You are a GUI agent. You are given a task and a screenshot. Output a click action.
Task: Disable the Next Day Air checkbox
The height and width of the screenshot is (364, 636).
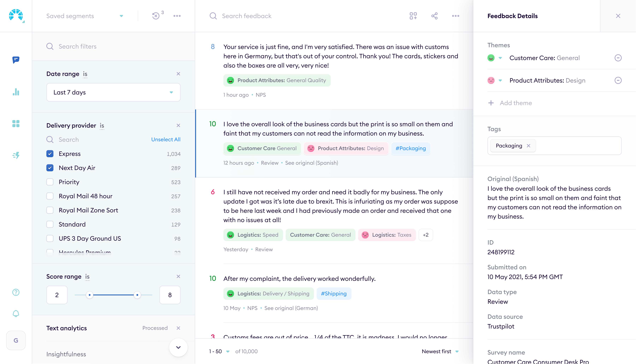(x=50, y=168)
